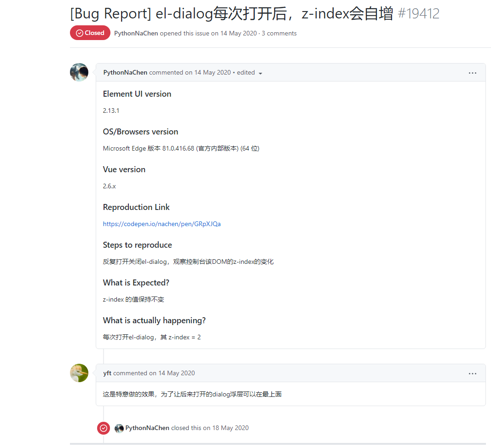
Task: Click the red Closed status badge
Action: 90,33
